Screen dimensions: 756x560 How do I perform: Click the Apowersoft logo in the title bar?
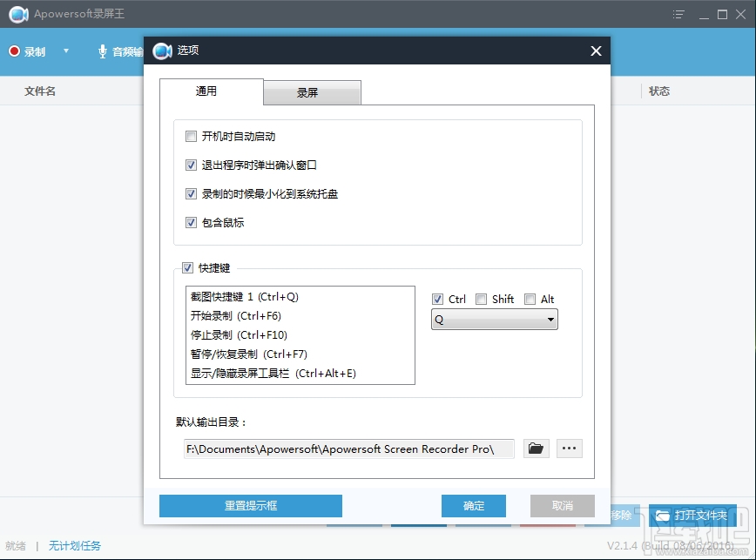[x=18, y=14]
